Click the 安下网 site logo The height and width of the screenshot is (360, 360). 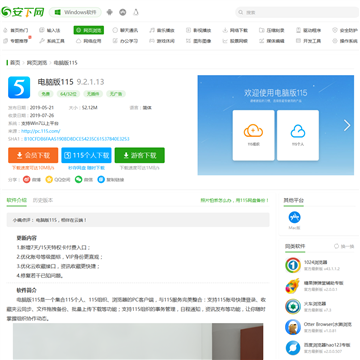point(23,12)
